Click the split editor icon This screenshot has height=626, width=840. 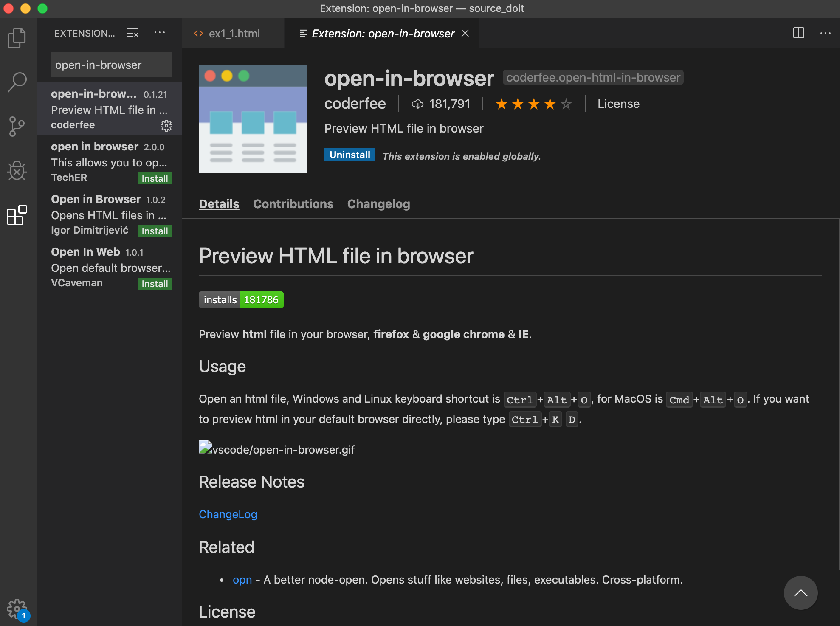click(798, 33)
